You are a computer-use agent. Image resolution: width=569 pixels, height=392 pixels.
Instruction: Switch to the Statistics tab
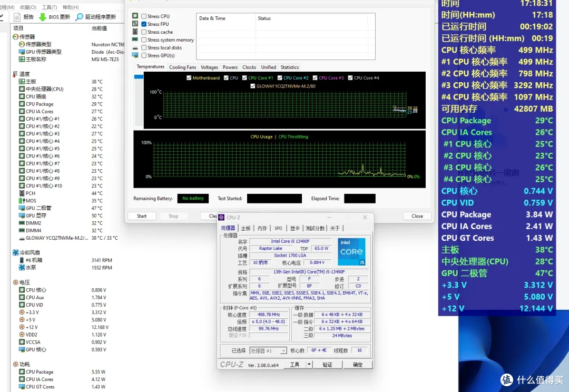coord(290,67)
